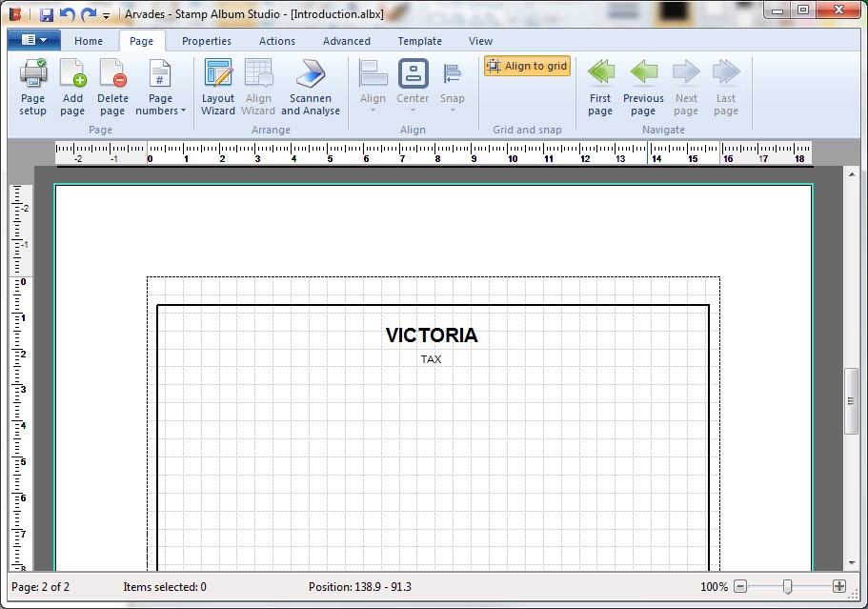Click the vertical ruler

(x=21, y=377)
